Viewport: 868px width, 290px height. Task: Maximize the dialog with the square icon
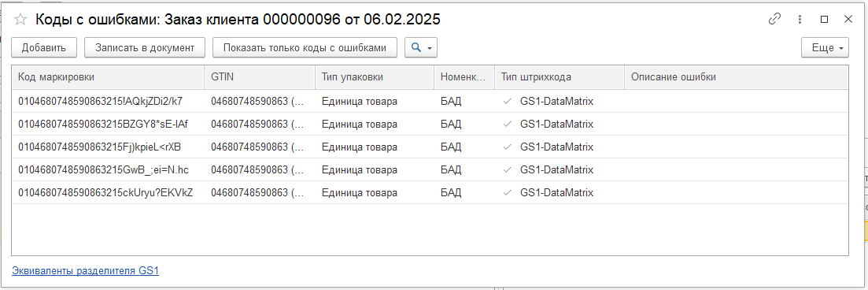(824, 20)
